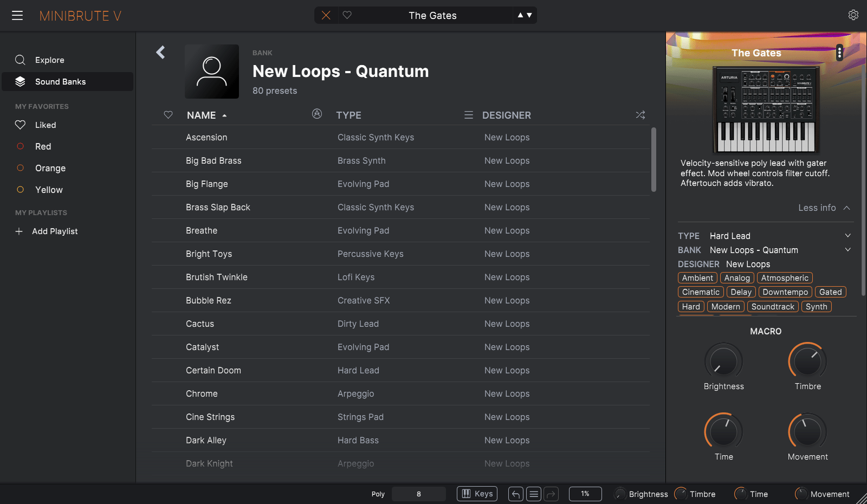Open the history list icon
This screenshot has height=504, width=867.
534,494
